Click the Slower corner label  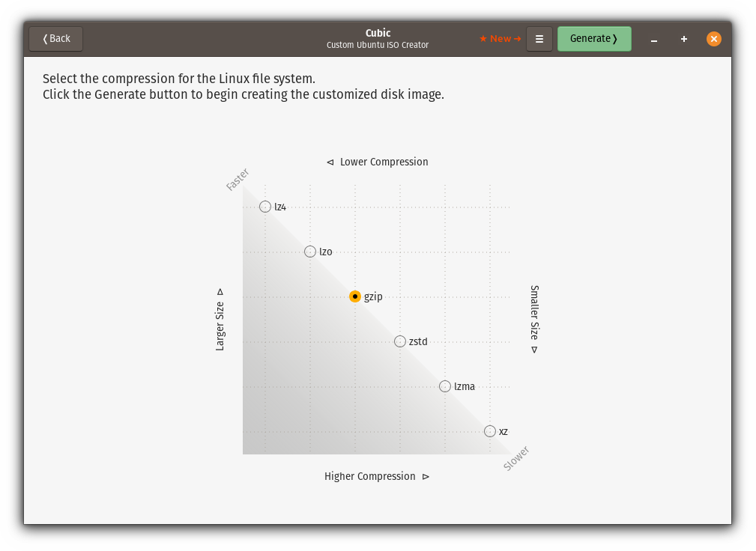pos(516,458)
